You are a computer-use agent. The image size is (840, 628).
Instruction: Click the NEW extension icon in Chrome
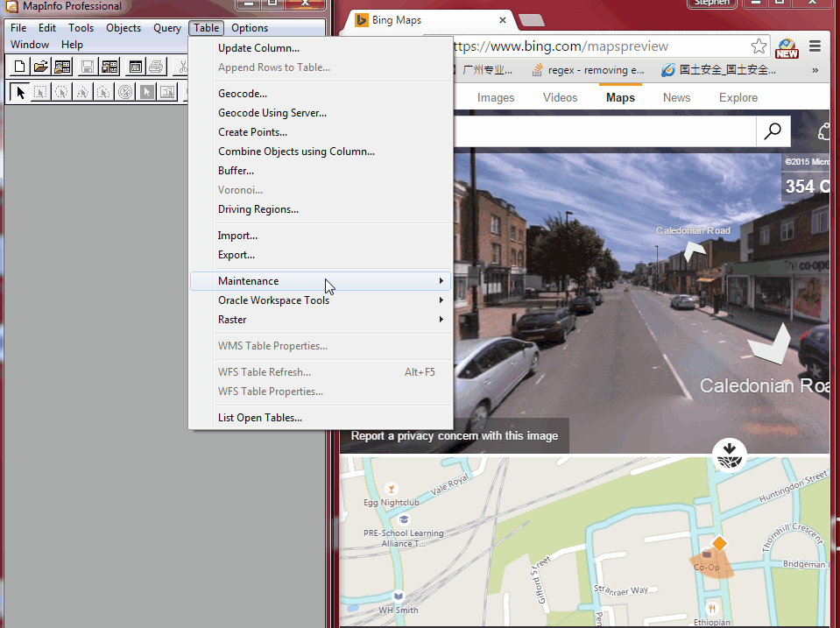pos(787,48)
